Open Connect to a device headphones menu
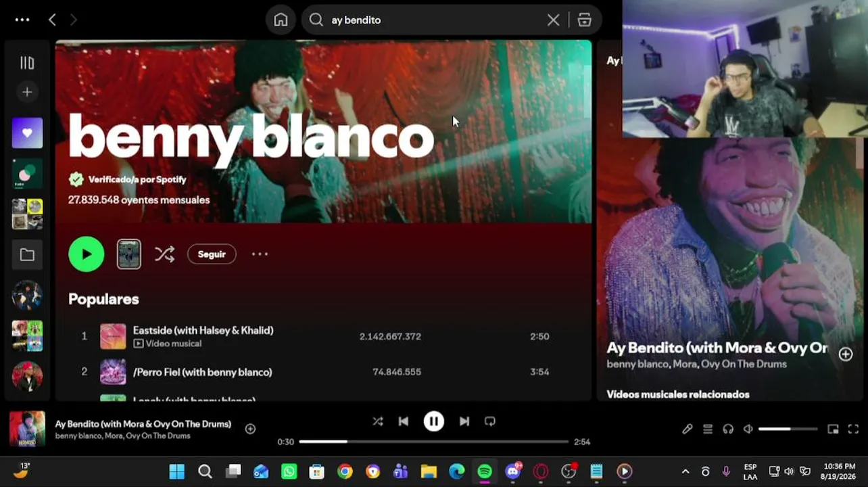The height and width of the screenshot is (487, 868). point(728,429)
